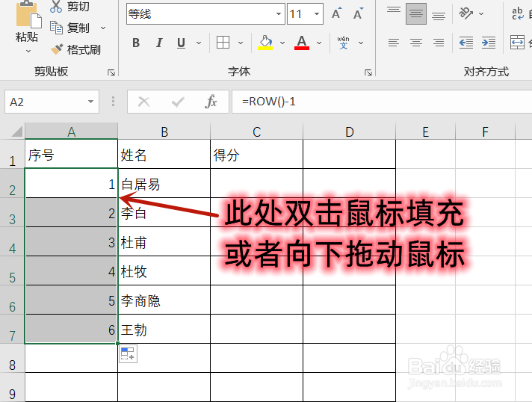Increase font size with larger A
The height and width of the screenshot is (402, 532).
coord(336,13)
